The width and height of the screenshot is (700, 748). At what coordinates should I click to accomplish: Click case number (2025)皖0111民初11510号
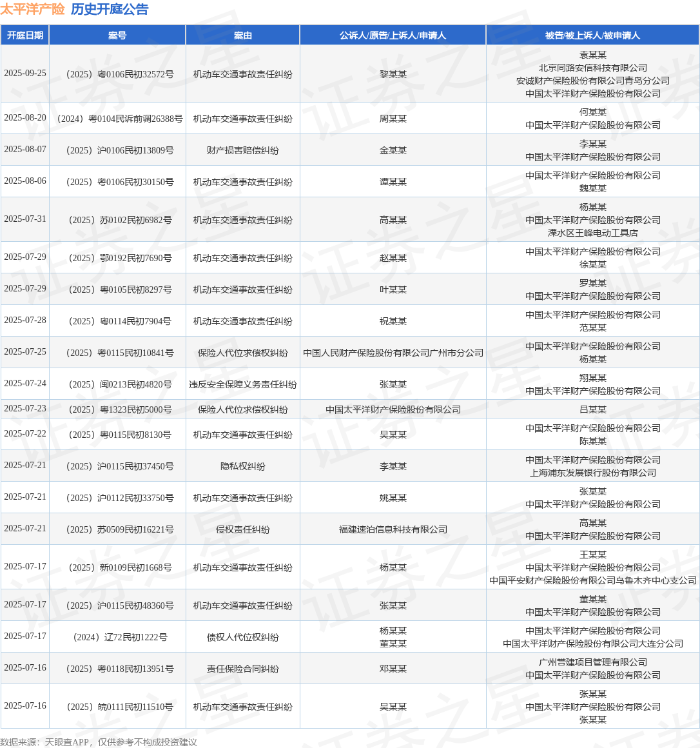pos(120,707)
